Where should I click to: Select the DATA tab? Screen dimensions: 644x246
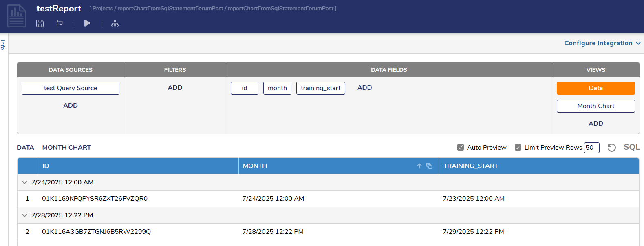[x=25, y=148]
